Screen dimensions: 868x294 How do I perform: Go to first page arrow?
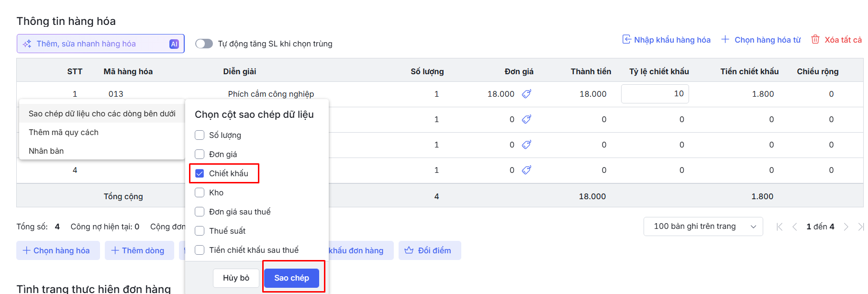point(779,226)
